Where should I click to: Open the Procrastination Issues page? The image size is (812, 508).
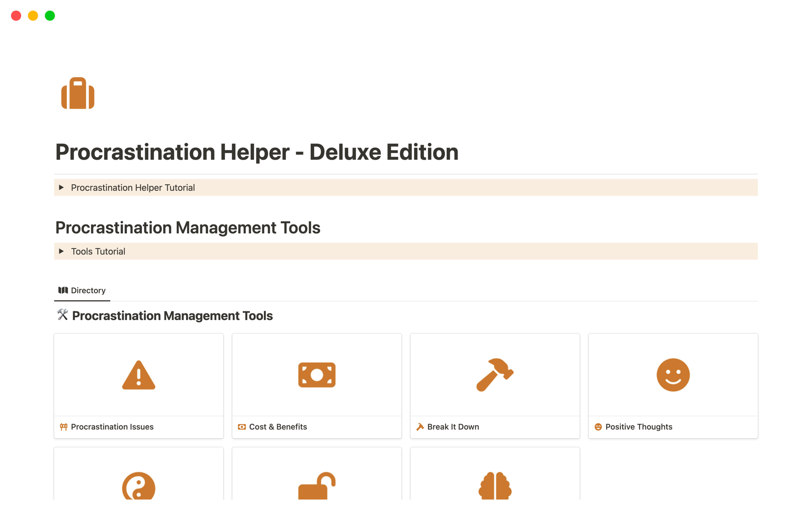coord(112,427)
